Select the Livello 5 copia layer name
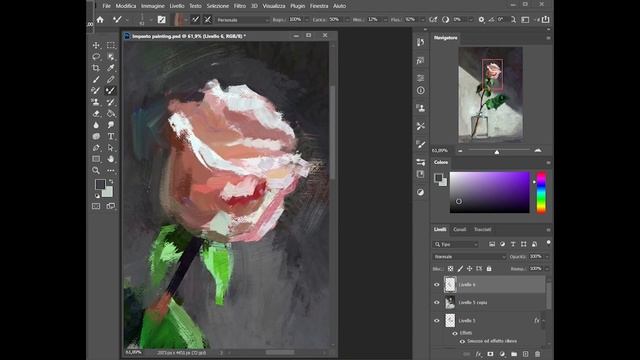The image size is (640, 360). pos(473,303)
